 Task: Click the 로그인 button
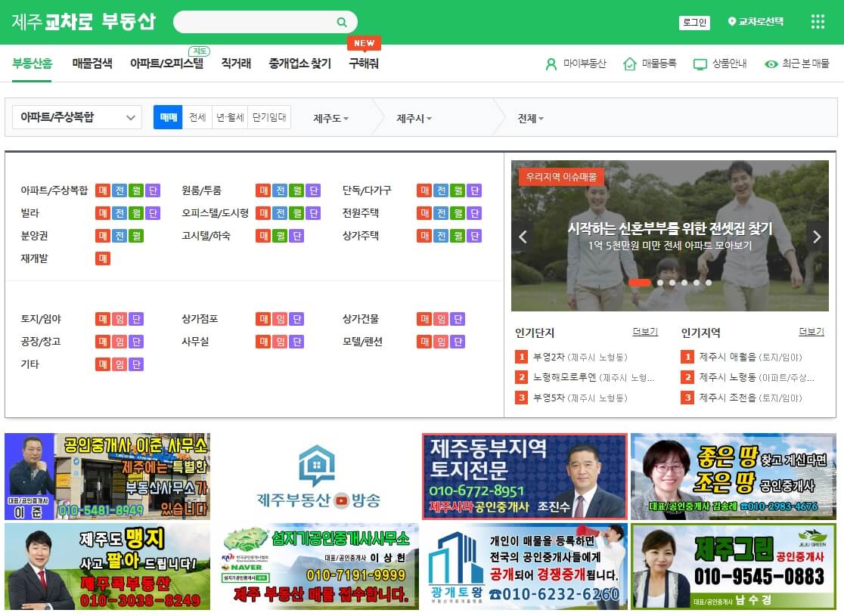(694, 22)
